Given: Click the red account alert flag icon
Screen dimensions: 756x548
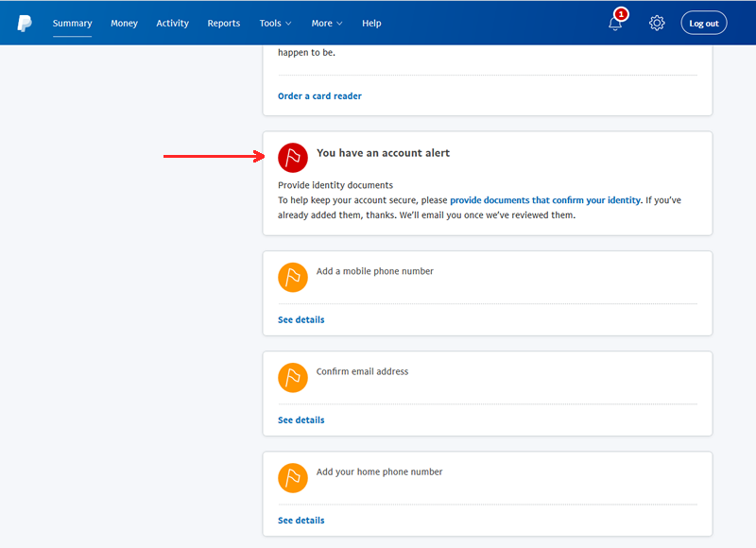Looking at the screenshot, I should pos(293,158).
